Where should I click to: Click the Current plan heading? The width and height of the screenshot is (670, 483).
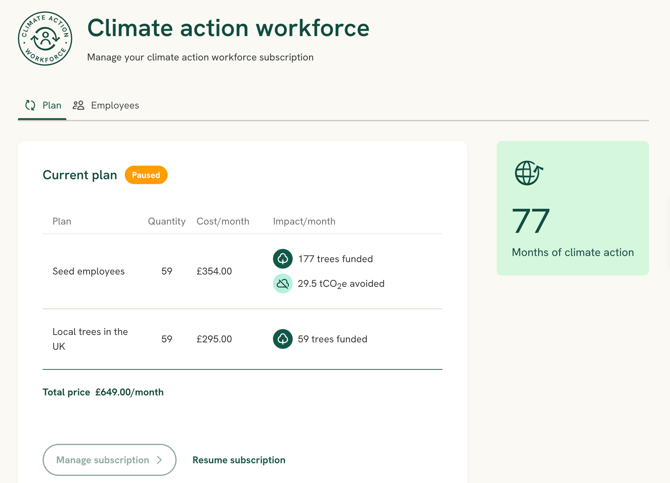(x=80, y=175)
